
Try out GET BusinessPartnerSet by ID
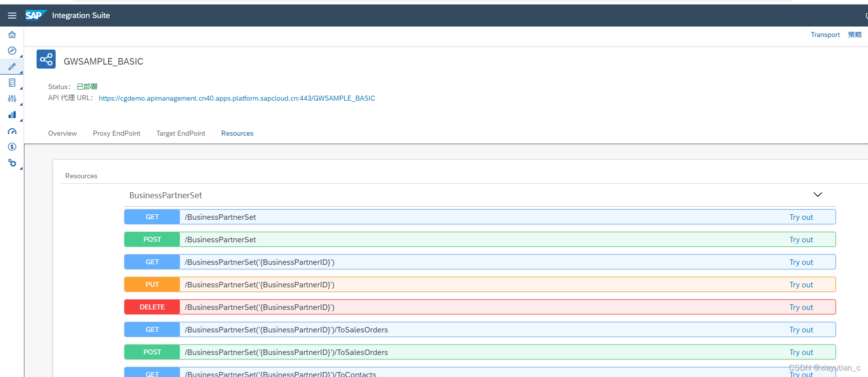[x=801, y=262]
